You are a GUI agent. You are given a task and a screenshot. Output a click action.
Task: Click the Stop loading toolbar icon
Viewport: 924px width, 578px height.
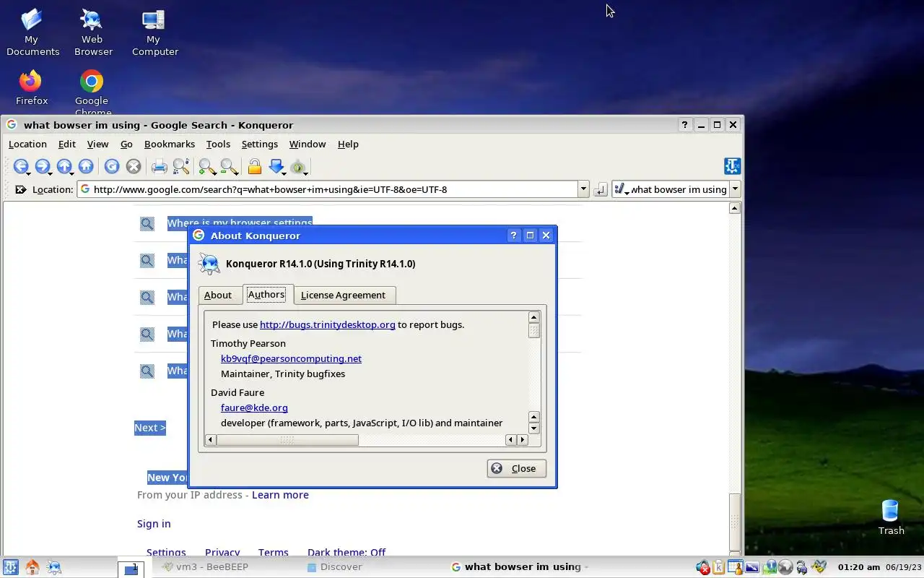click(x=134, y=166)
